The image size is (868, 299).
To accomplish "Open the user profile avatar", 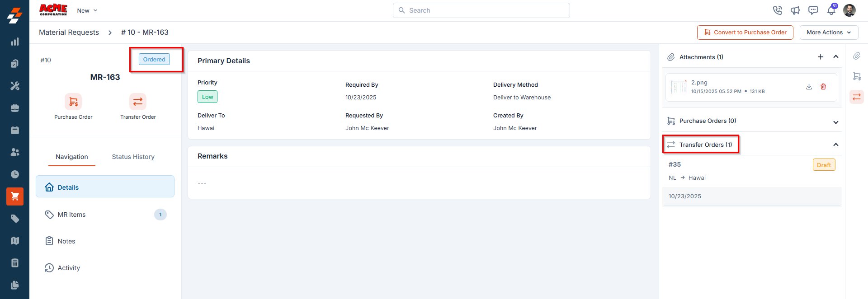I will point(849,10).
